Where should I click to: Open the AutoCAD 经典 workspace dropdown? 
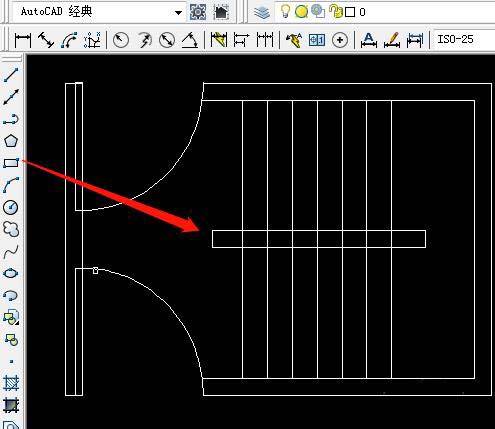tap(99, 12)
